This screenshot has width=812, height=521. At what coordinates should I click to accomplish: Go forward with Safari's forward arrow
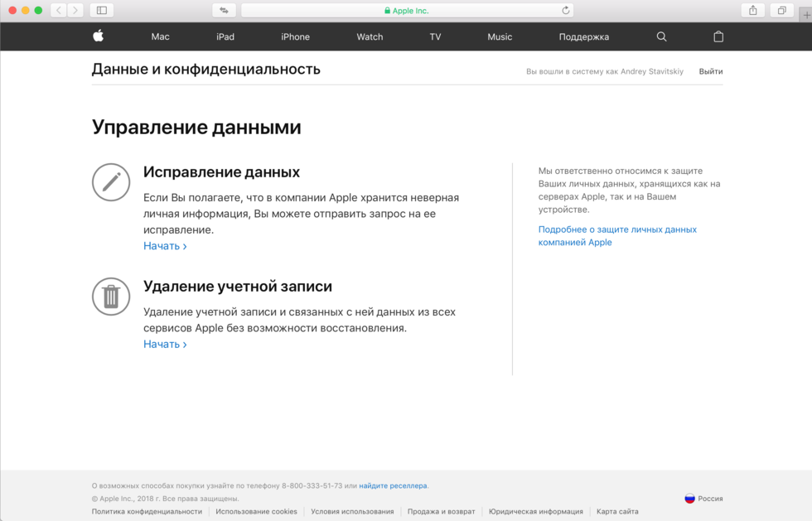75,11
